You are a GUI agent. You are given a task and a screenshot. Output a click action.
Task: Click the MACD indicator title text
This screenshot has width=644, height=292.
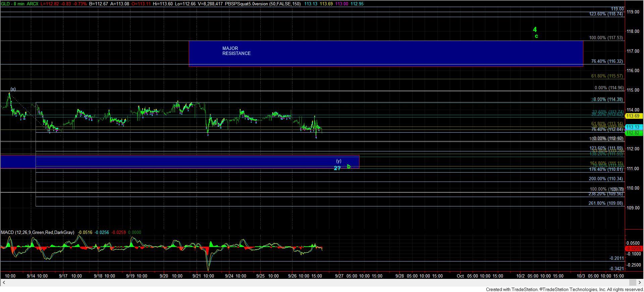[38, 232]
